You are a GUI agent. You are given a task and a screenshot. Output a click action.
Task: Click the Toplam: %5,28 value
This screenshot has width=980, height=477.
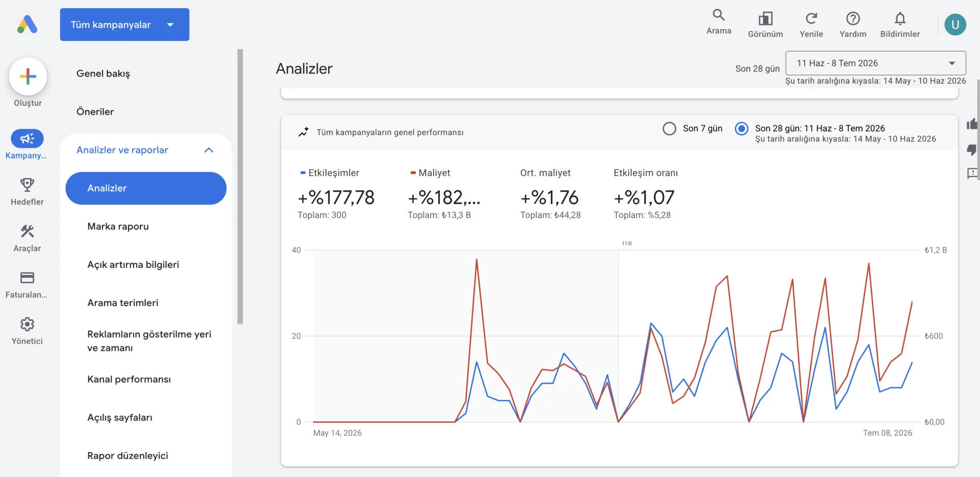click(x=642, y=215)
